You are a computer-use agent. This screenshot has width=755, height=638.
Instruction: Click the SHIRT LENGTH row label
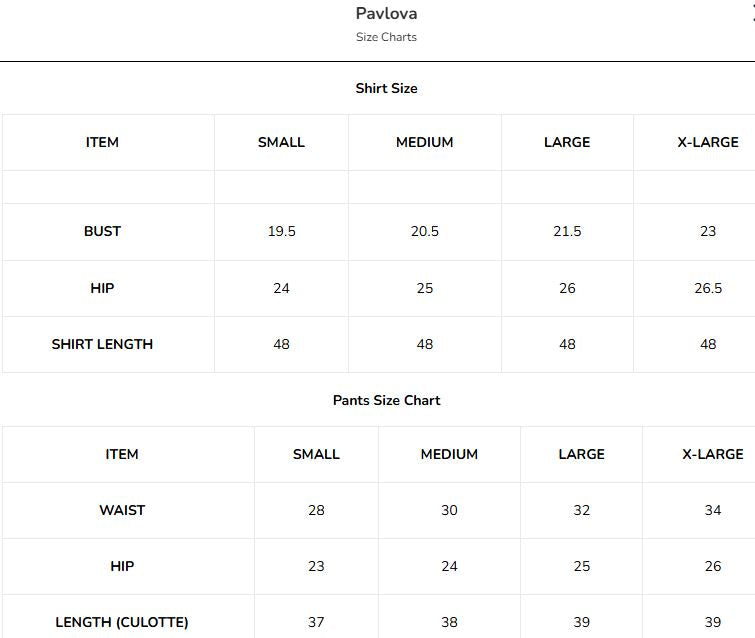[x=102, y=344]
